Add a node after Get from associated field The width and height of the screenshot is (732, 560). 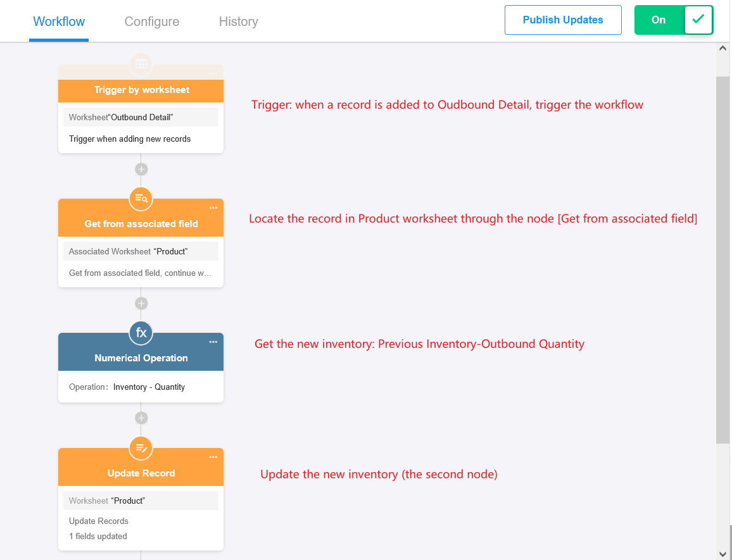coord(141,303)
